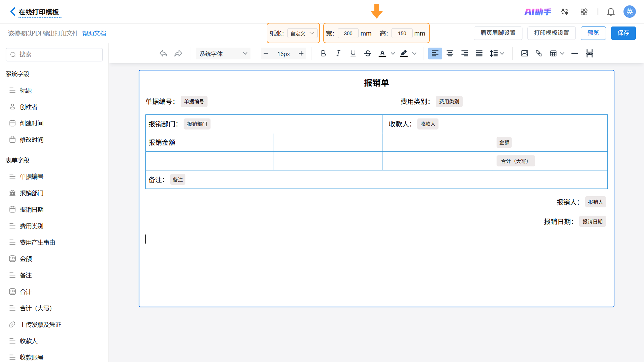Open the paper size dropdown
Viewport: 644px width, 362px height.
(302, 33)
